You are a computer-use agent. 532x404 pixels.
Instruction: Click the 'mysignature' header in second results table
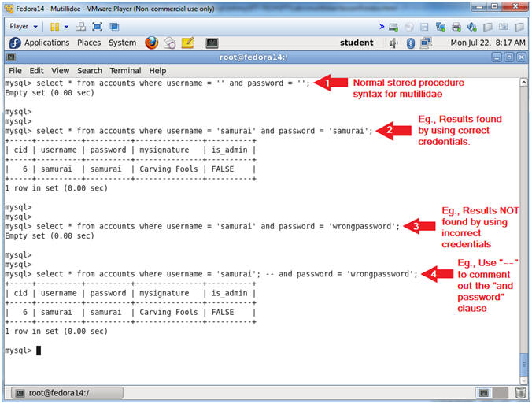pyautogui.click(x=164, y=293)
